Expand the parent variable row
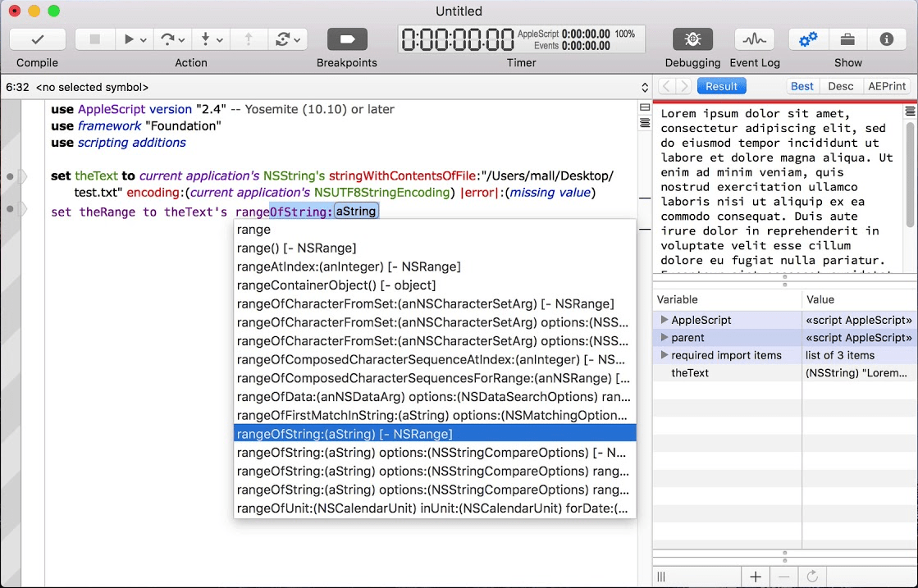The width and height of the screenshot is (918, 588). coord(664,338)
